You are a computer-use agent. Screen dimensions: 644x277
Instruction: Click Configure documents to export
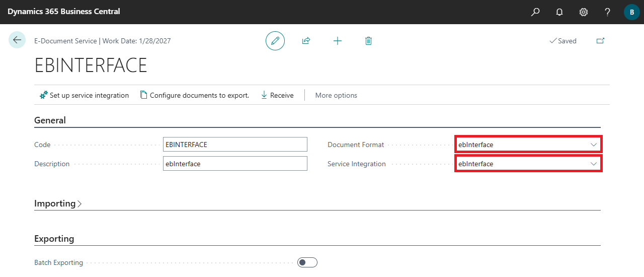coord(194,95)
